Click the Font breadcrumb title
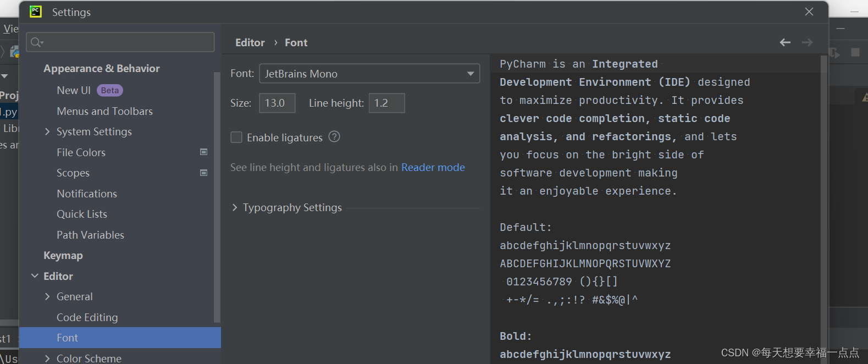Screen dimensions: 868x364 pos(296,42)
